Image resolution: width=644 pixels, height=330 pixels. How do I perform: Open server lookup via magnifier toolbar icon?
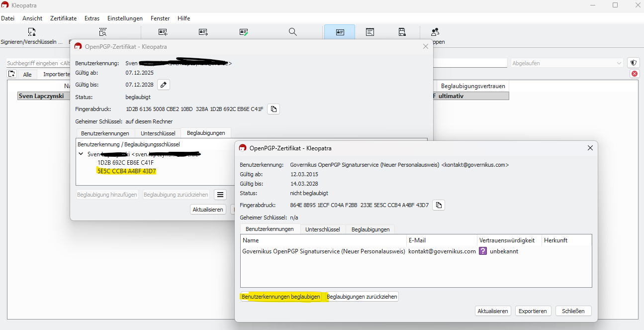292,32
